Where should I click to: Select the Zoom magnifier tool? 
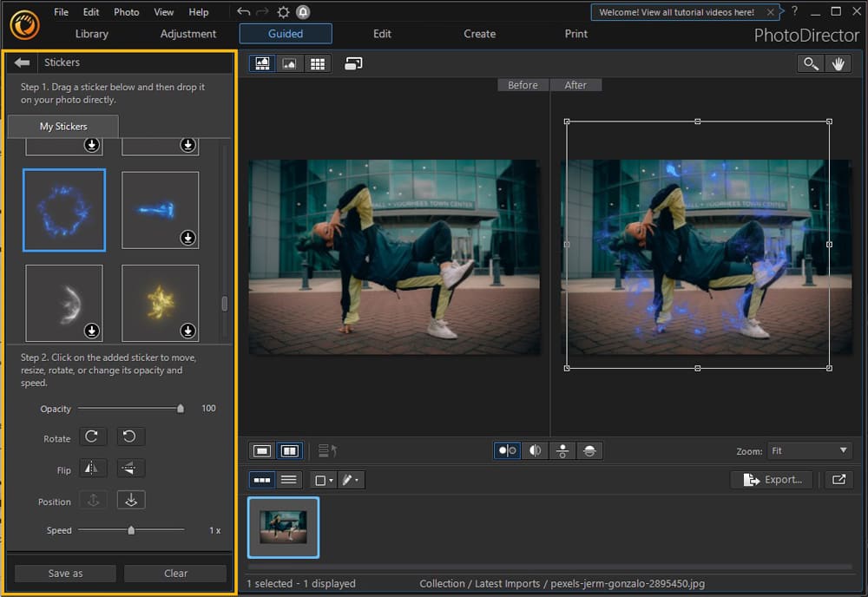(810, 63)
